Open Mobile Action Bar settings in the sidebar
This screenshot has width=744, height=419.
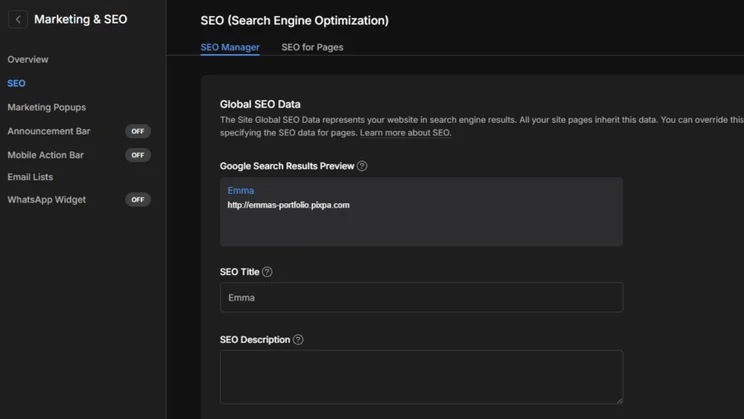click(x=46, y=155)
